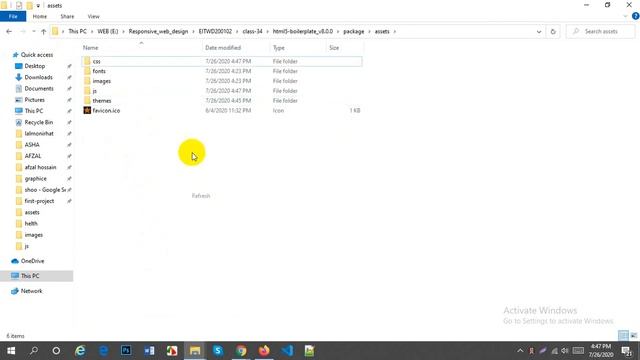Switch to details view layout icon
The height and width of the screenshot is (360, 640).
pos(623,336)
